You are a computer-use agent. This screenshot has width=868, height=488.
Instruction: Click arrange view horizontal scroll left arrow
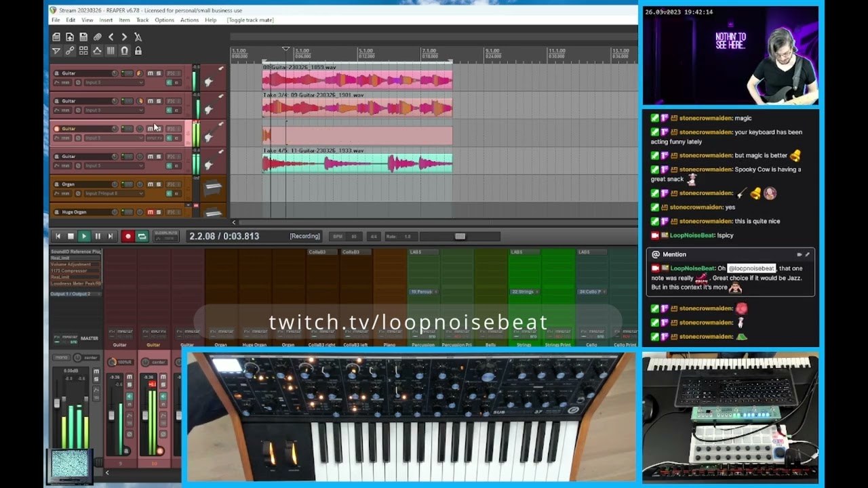234,222
